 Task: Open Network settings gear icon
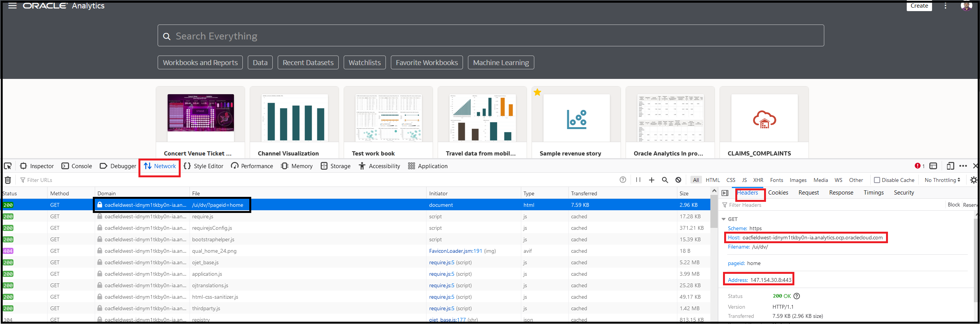[x=973, y=180]
